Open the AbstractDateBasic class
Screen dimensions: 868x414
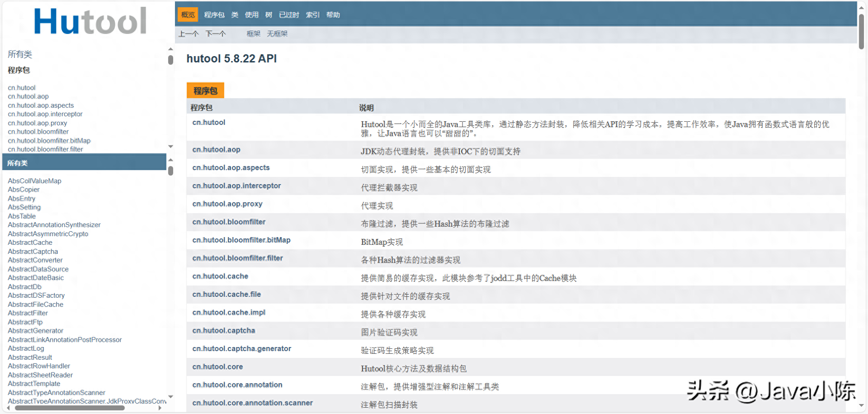[x=36, y=278]
